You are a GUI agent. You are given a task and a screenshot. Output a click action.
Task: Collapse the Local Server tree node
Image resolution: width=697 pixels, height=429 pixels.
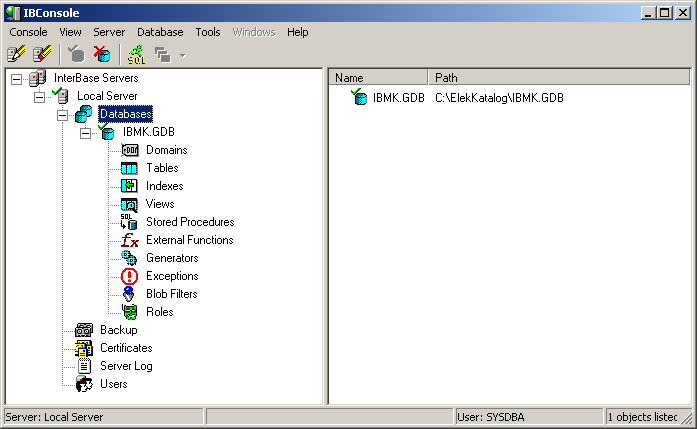coord(40,97)
